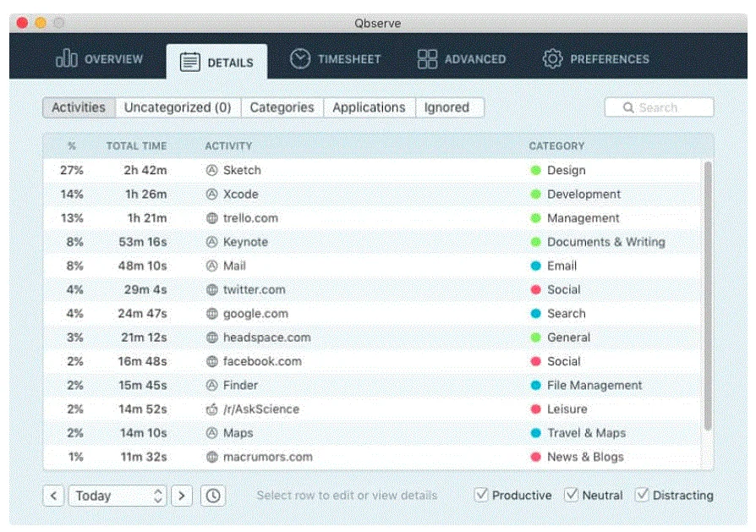Click the Keynote app icon
Screen dimensions: 756x532
click(x=211, y=242)
